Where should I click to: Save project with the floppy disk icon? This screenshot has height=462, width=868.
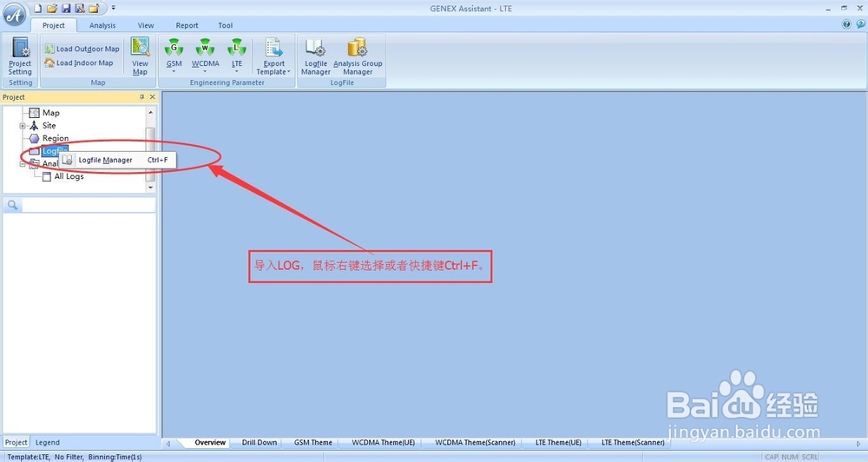66,9
